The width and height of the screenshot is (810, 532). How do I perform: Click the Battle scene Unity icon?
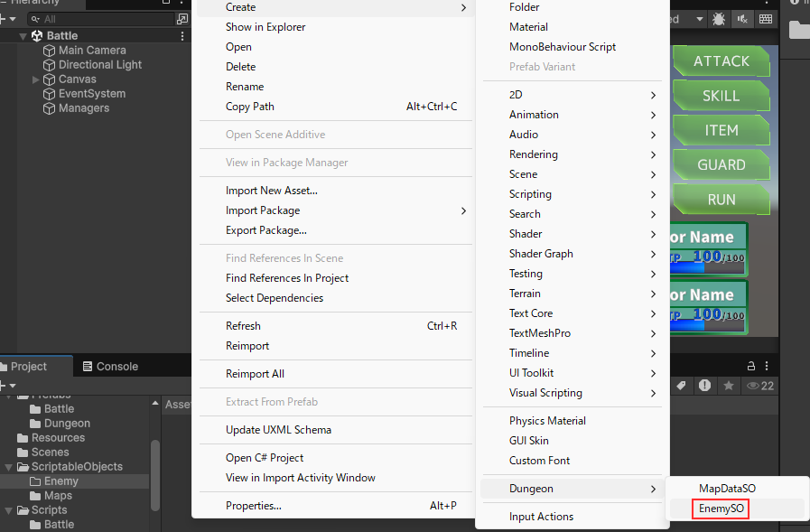pos(36,36)
